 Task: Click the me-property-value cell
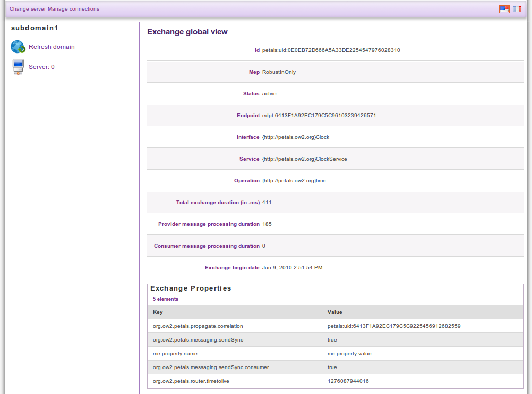(x=349, y=354)
